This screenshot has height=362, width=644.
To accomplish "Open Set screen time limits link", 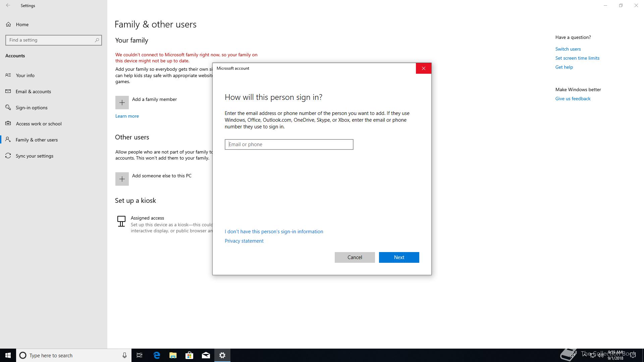I will pyautogui.click(x=577, y=58).
